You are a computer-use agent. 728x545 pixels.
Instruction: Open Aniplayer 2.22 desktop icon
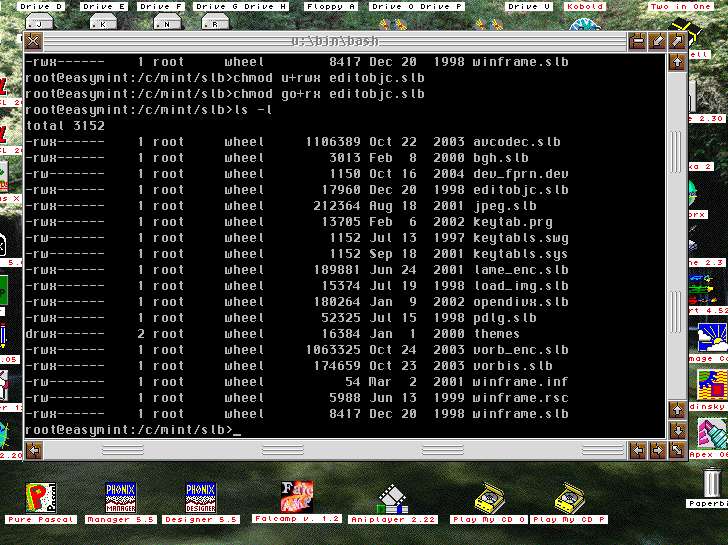point(392,497)
